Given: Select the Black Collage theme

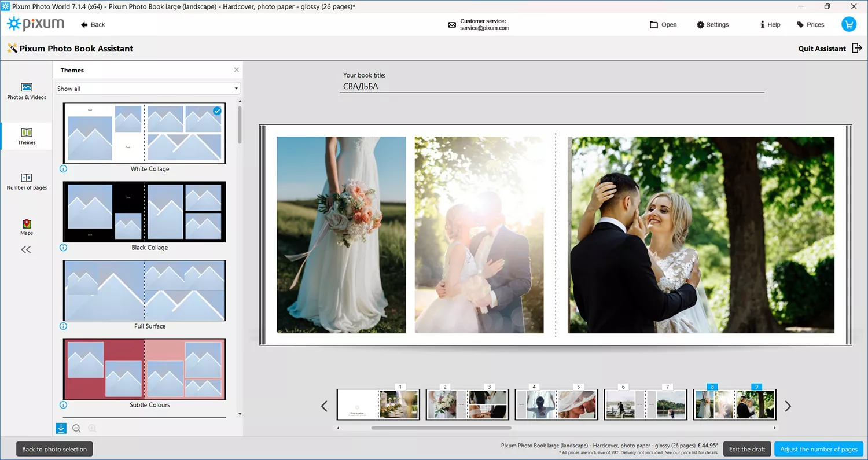Looking at the screenshot, I should 144,212.
